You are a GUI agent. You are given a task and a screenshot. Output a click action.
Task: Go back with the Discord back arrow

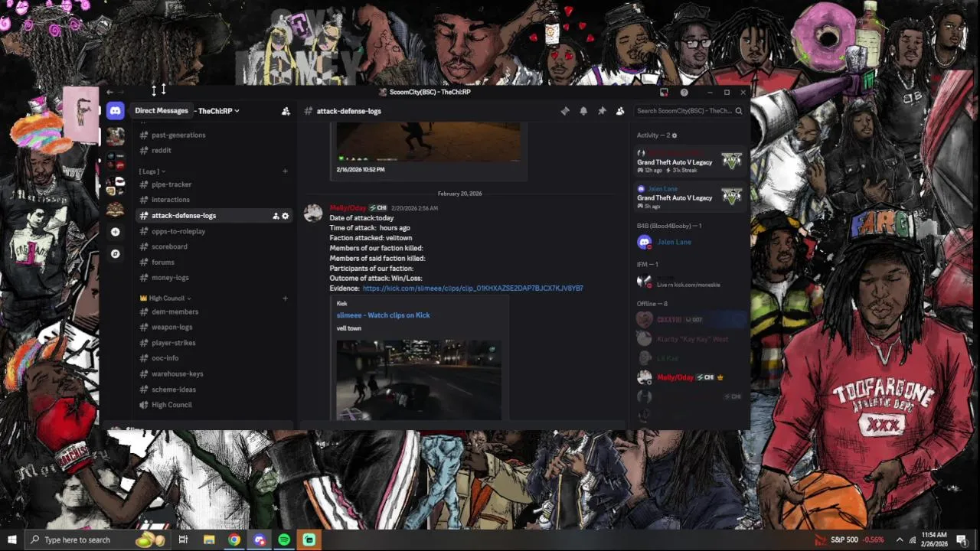(109, 92)
